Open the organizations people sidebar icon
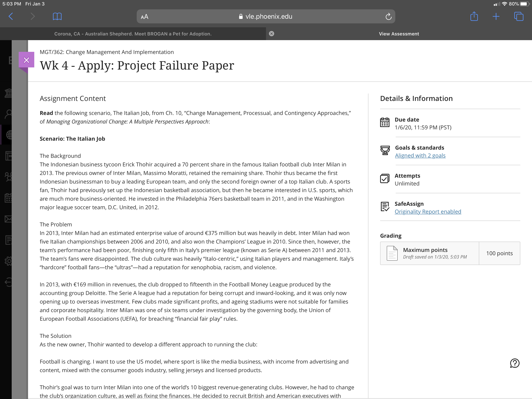Viewport: 532px width, 399px height. pos(8,177)
